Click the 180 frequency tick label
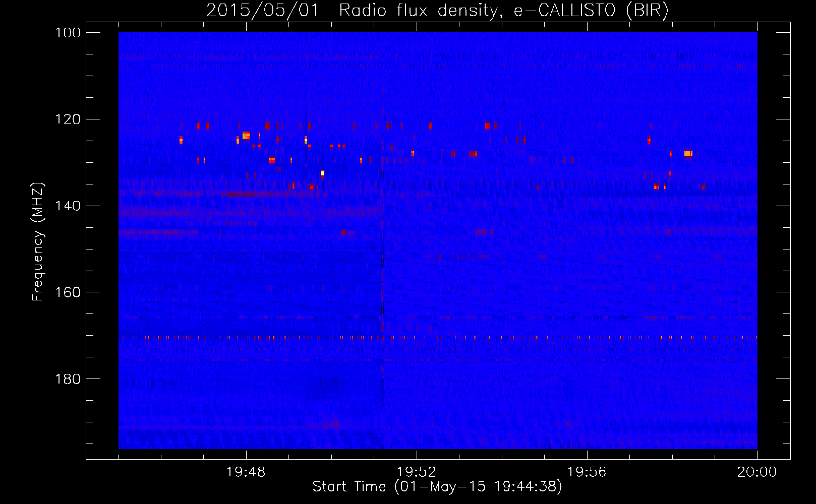The image size is (816, 504). click(68, 379)
